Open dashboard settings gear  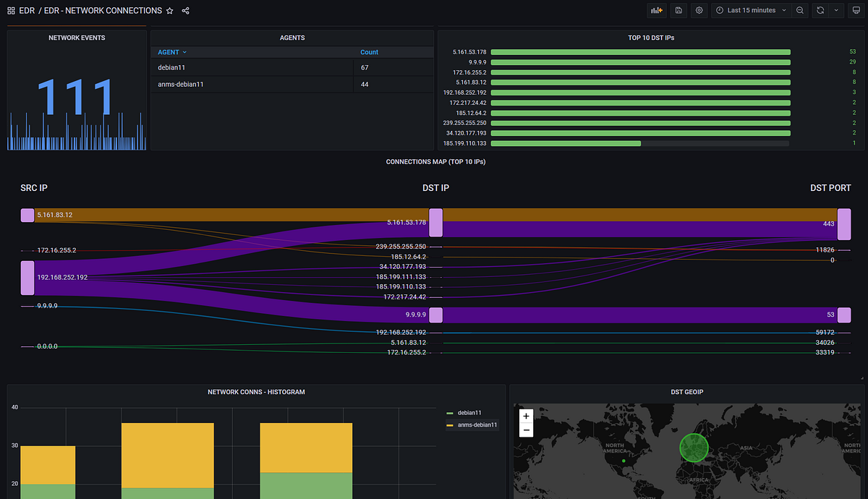(699, 10)
